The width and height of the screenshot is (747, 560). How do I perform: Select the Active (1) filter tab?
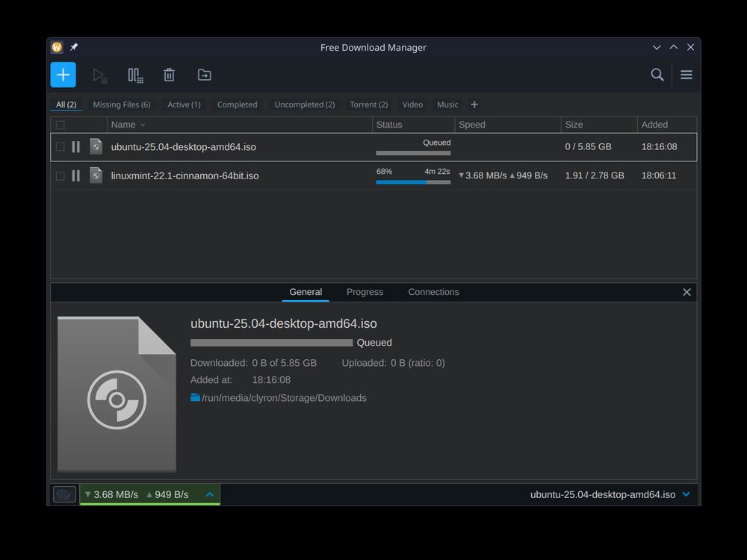click(184, 105)
